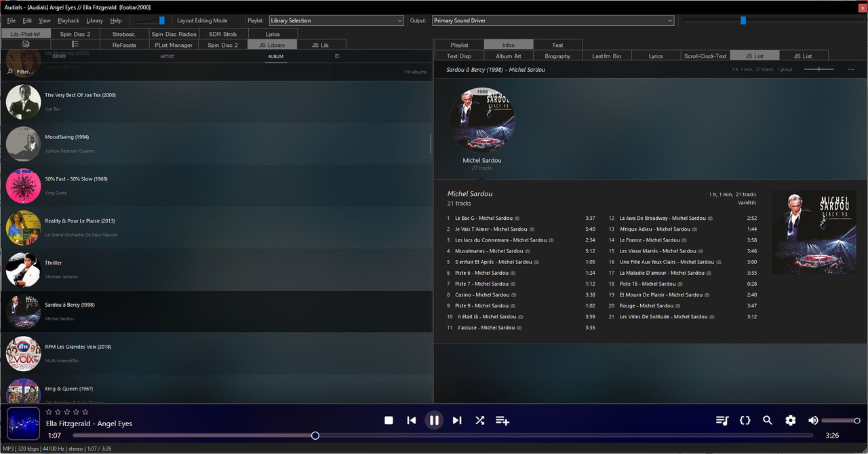Viewport: 868px width, 454px height.
Task: Open the Output device dropdown
Action: 553,20
